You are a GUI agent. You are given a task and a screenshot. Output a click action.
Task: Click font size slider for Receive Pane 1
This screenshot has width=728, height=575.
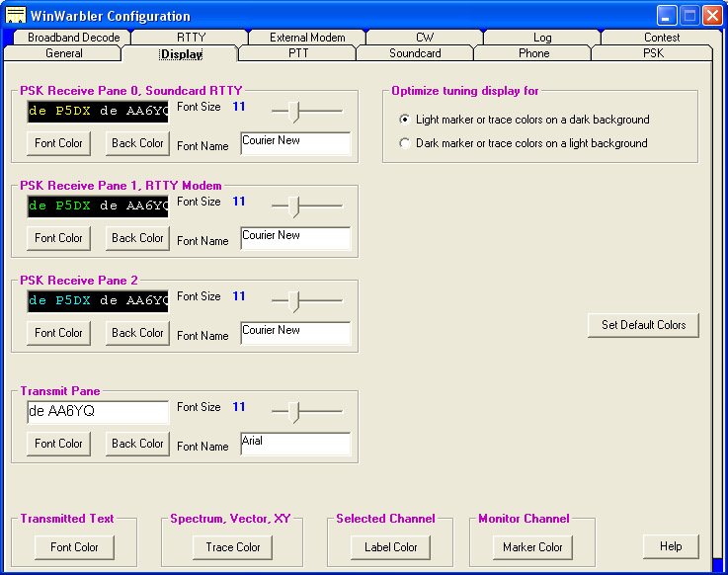[307, 206]
